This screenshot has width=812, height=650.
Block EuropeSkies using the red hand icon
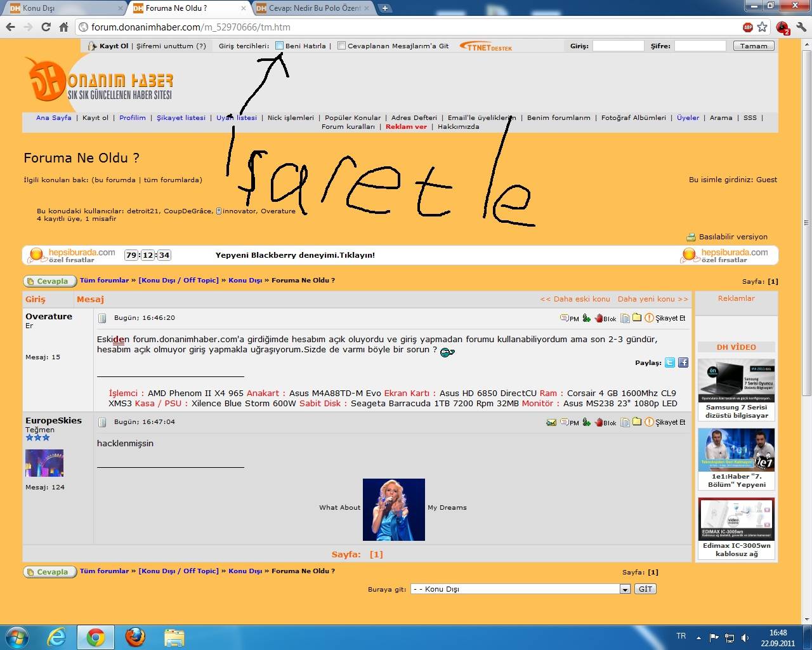tap(605, 422)
